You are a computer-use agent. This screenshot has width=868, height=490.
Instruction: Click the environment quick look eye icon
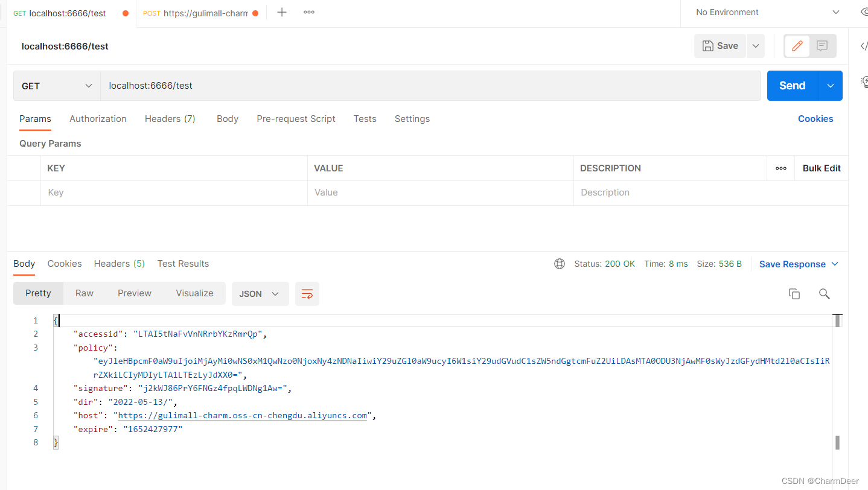(864, 12)
